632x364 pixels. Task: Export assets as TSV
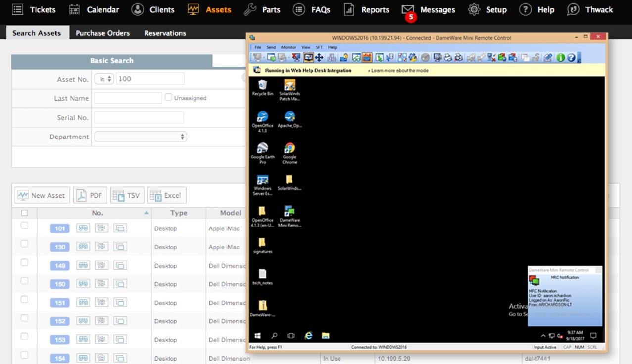point(127,195)
